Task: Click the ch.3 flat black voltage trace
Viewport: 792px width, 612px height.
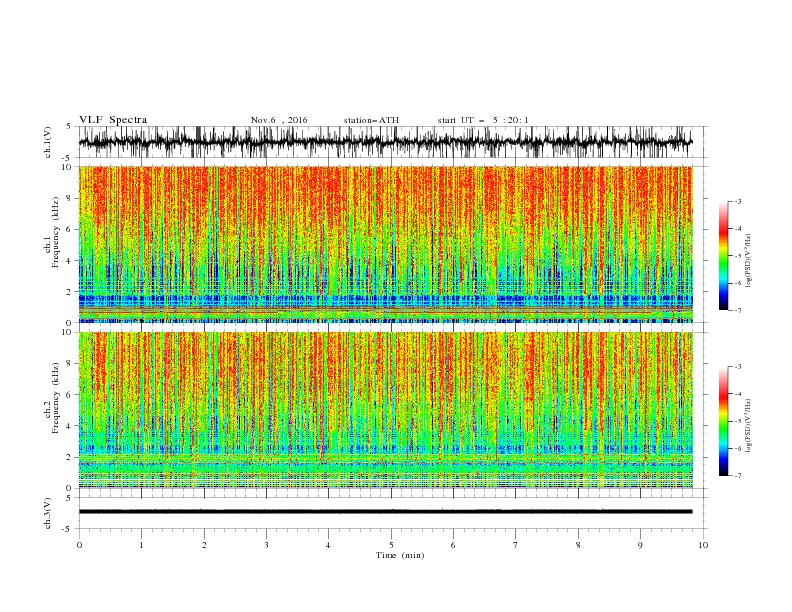Action: (385, 512)
